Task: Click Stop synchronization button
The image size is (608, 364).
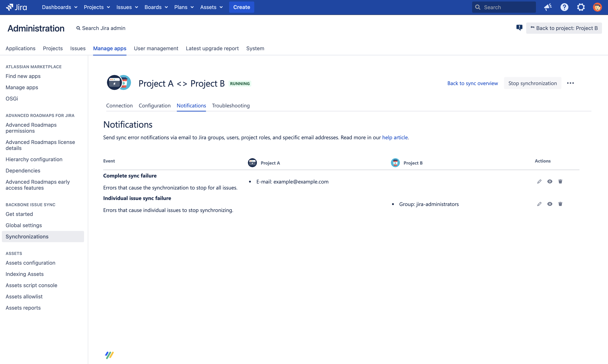Action: (532, 83)
